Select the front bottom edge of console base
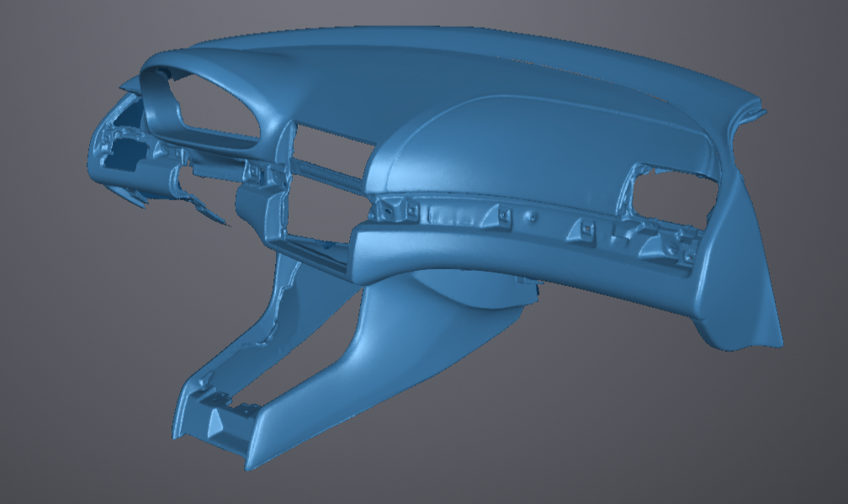Image resolution: width=848 pixels, height=504 pixels. (210, 450)
